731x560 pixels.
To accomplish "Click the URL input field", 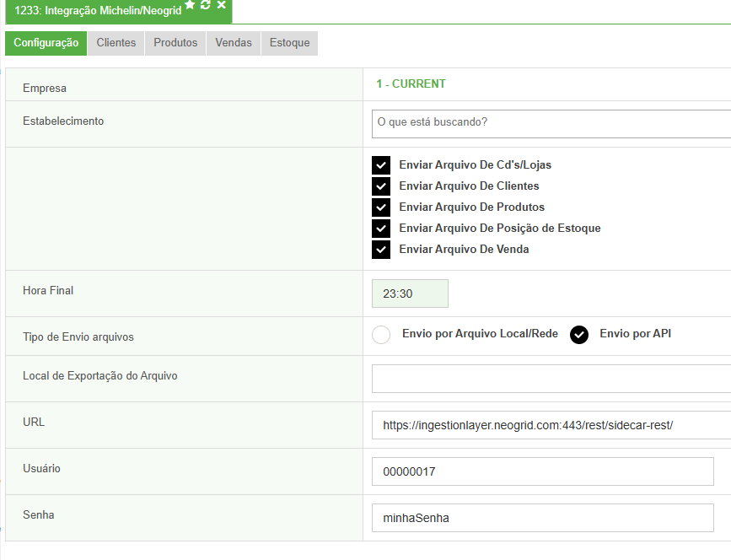I will click(x=551, y=425).
